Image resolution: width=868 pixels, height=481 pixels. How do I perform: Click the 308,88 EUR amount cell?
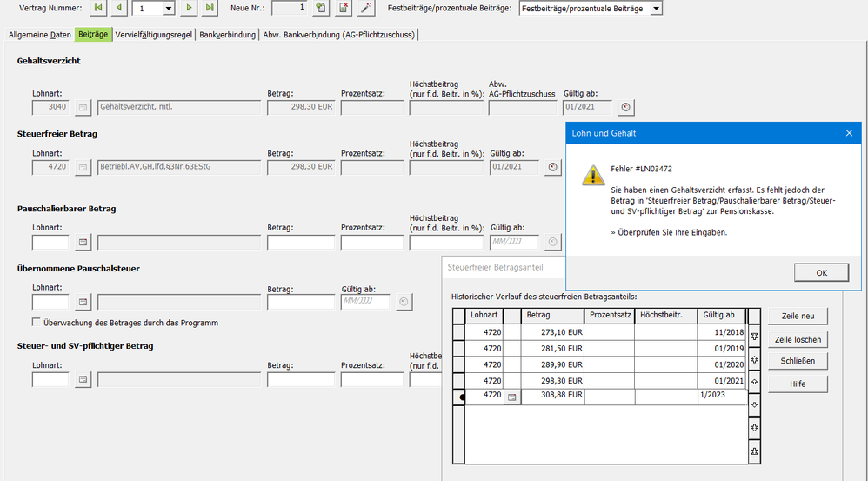[552, 397]
